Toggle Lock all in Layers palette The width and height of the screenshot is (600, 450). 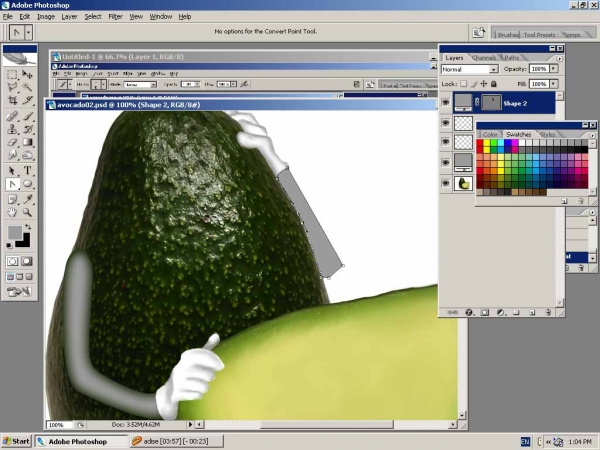(x=494, y=83)
